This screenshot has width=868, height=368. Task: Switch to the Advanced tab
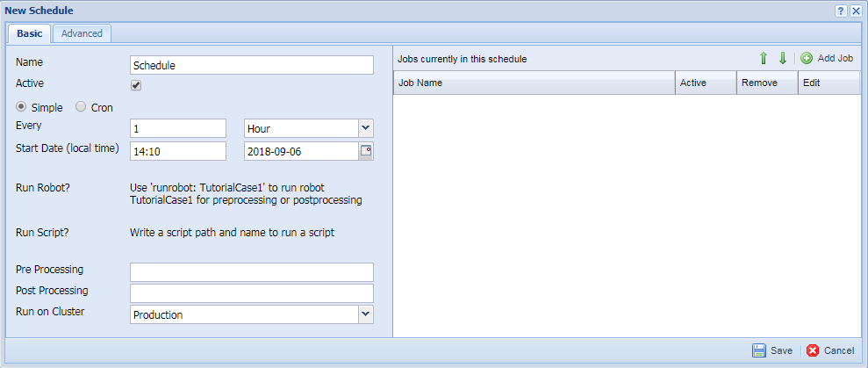click(82, 33)
